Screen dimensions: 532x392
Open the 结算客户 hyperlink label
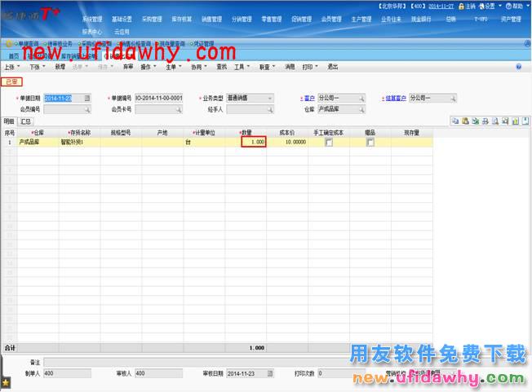coord(396,99)
